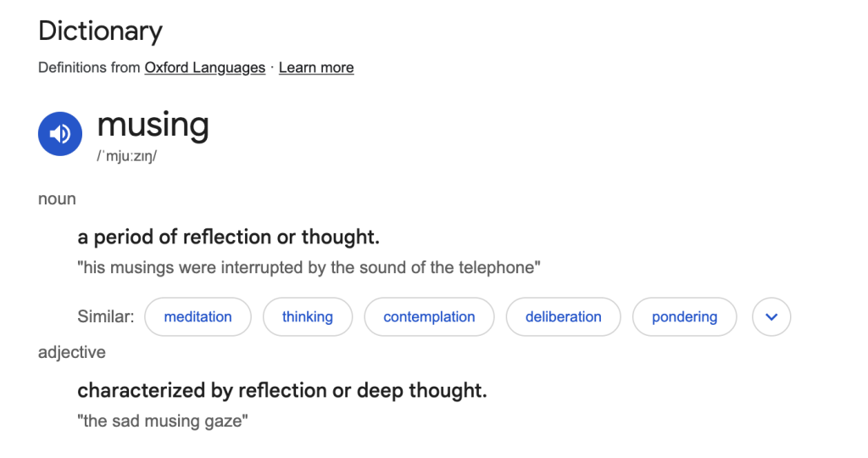Choose the deliberation synonym chip
The height and width of the screenshot is (458, 868).
563,316
